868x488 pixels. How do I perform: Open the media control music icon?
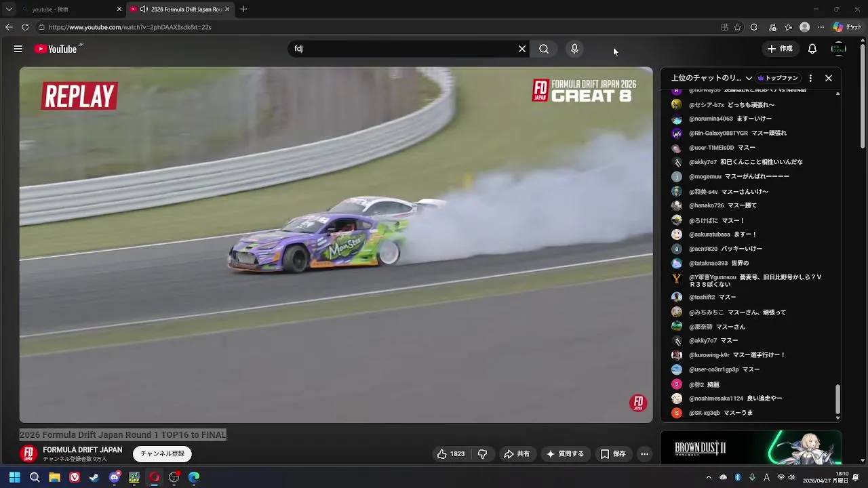coord(773,27)
